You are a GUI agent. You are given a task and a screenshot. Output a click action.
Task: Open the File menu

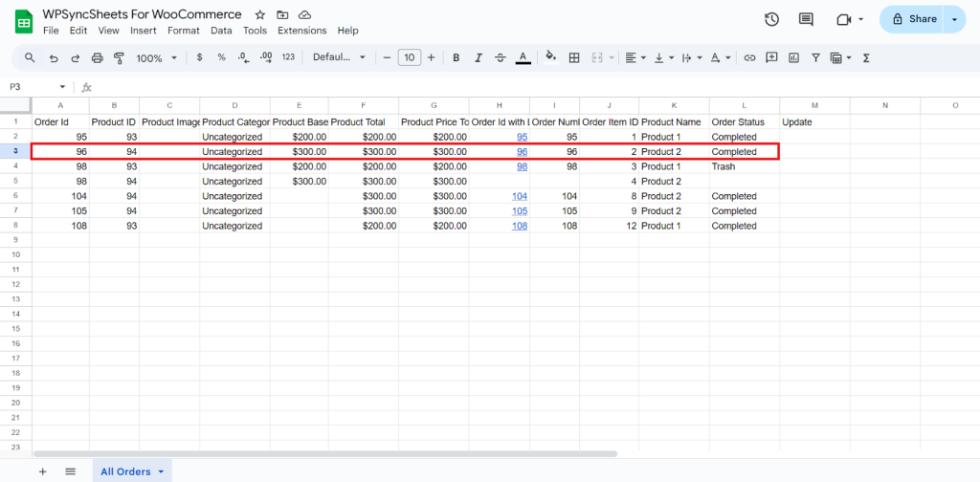[51, 31]
